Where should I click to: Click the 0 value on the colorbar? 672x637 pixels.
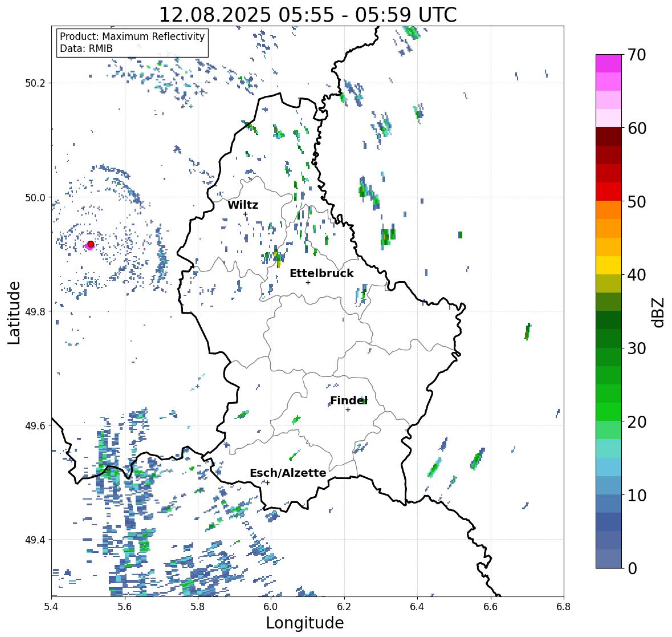(x=632, y=569)
